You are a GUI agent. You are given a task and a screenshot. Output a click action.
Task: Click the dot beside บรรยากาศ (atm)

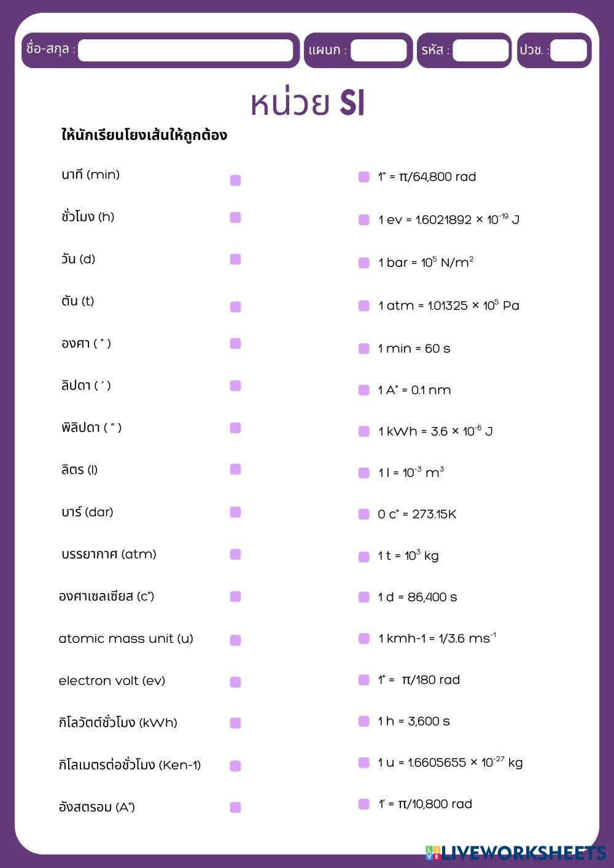coord(235,554)
